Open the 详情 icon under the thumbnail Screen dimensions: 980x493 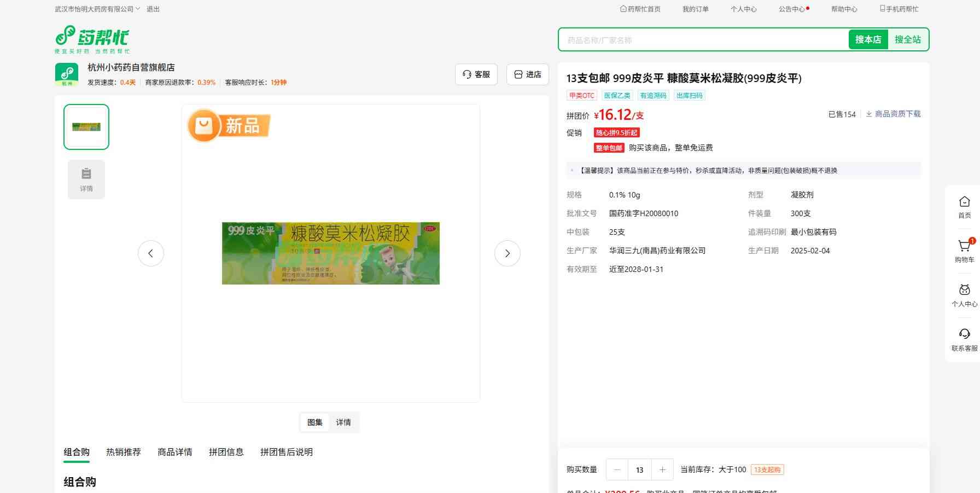(x=86, y=179)
